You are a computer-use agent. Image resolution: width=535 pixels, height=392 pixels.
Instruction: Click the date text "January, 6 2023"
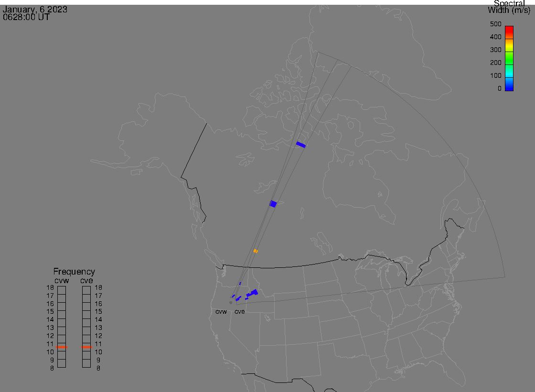35,9
